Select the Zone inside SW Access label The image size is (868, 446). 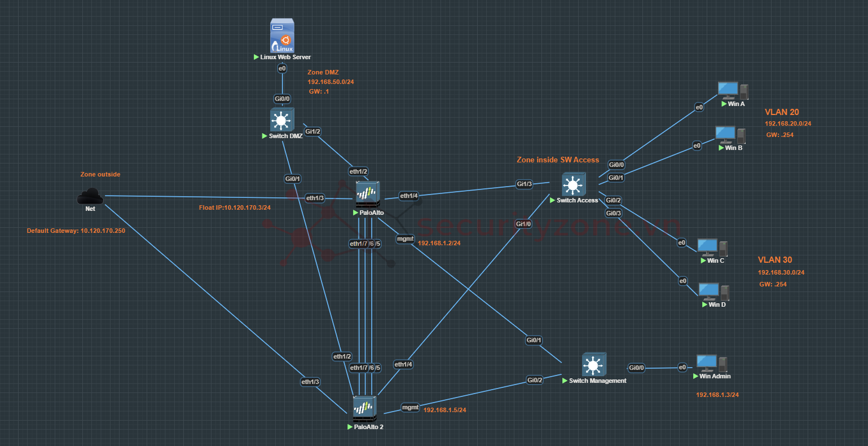(558, 160)
